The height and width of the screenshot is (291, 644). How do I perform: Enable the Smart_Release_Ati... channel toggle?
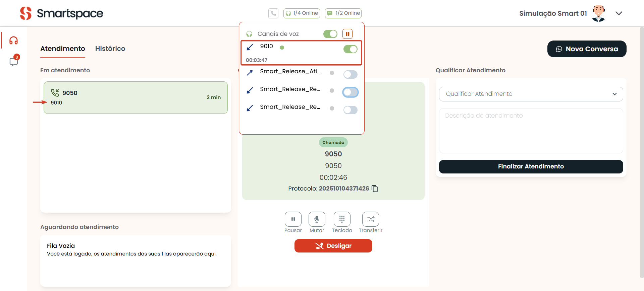(350, 74)
